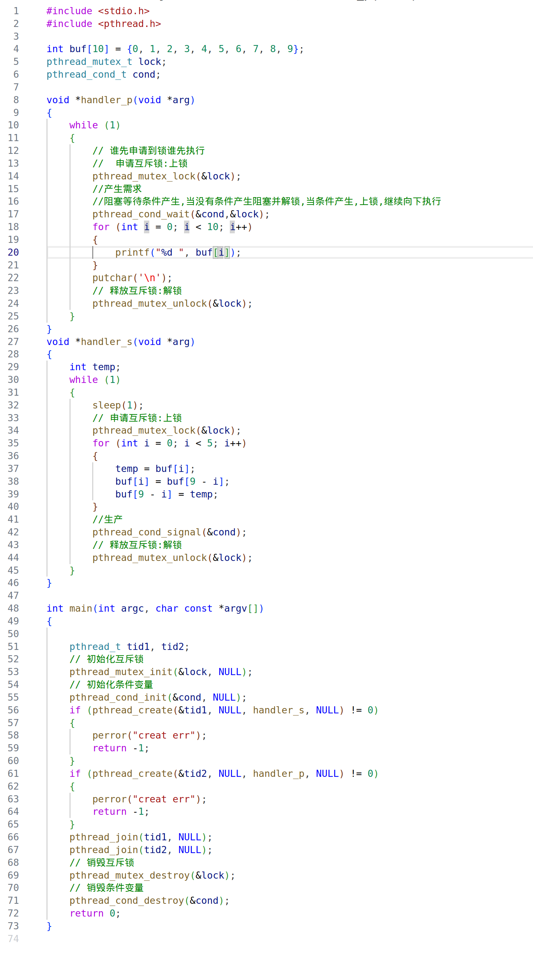The width and height of the screenshot is (533, 980).
Task: Click 'while (1)' on line 10
Action: (95, 125)
